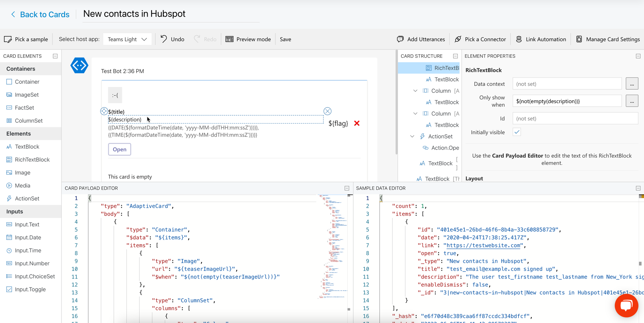Select the ColumnSet element
Viewport: 644px width, 323px height.
point(31,120)
